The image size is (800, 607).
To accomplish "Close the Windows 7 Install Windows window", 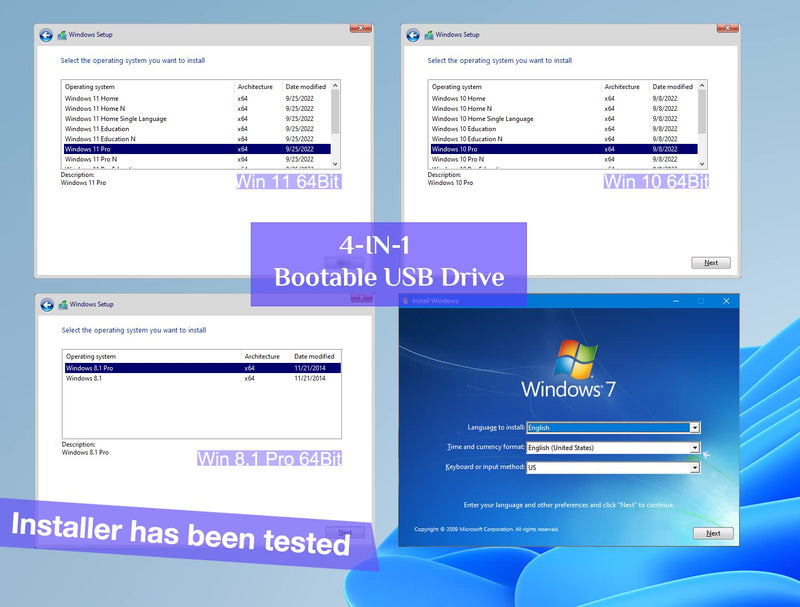I will click(726, 301).
